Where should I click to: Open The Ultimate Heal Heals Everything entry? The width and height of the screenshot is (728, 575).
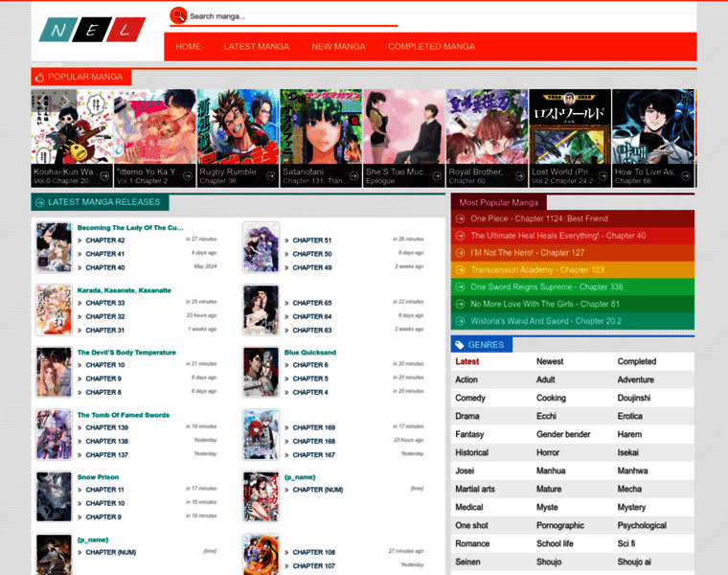click(558, 236)
